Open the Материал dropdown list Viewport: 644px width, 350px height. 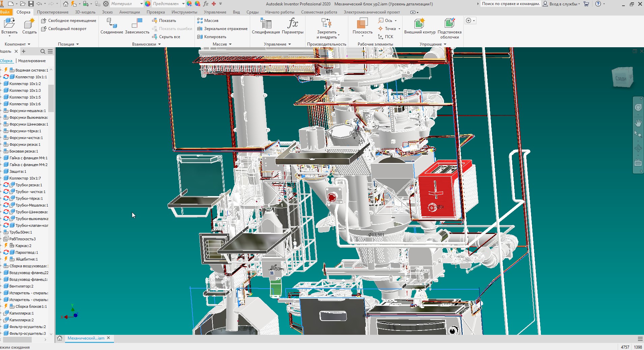coord(141,4)
